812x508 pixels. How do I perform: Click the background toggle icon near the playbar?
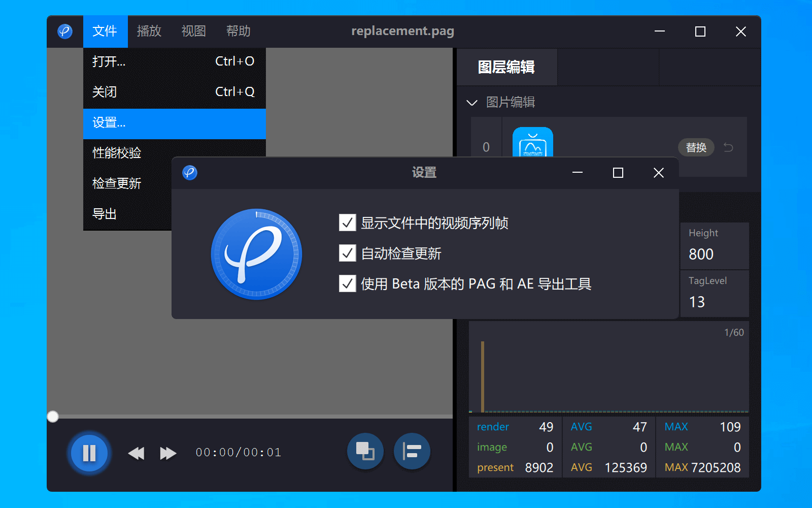pos(365,451)
